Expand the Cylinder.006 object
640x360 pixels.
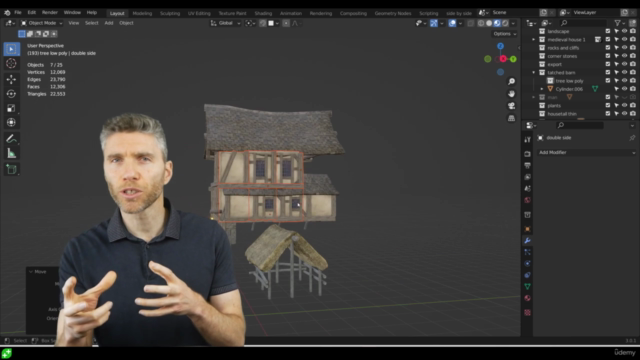542,89
